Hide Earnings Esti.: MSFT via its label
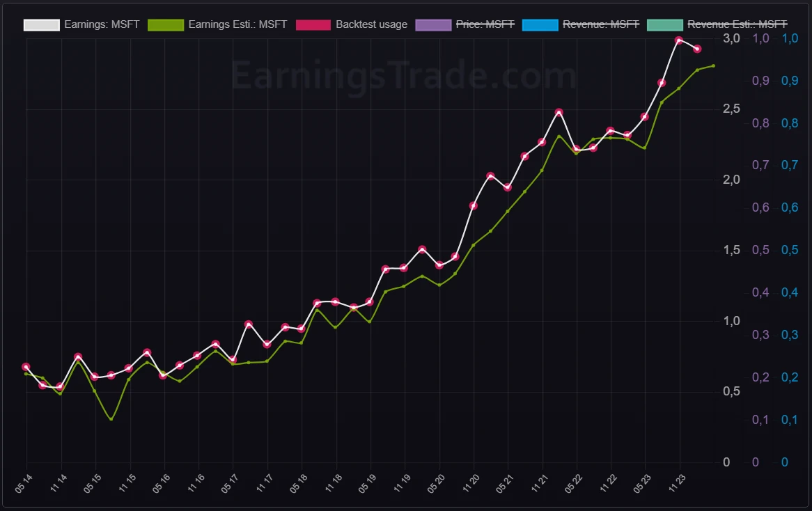Image resolution: width=812 pixels, height=511 pixels. pos(237,24)
